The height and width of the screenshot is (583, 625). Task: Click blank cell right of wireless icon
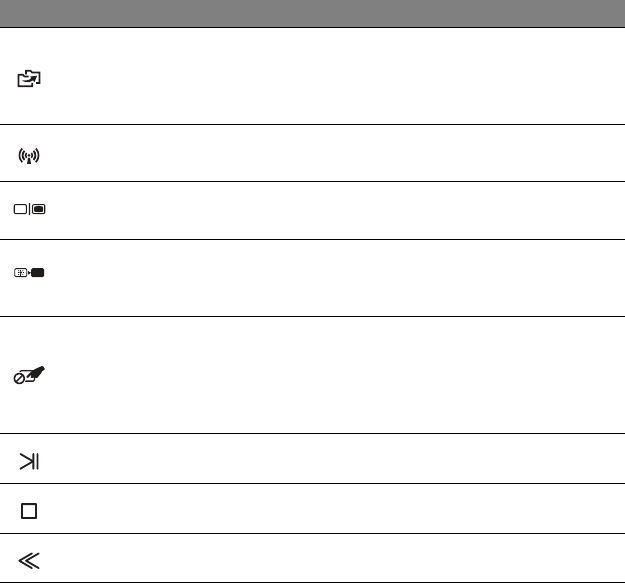(340, 154)
